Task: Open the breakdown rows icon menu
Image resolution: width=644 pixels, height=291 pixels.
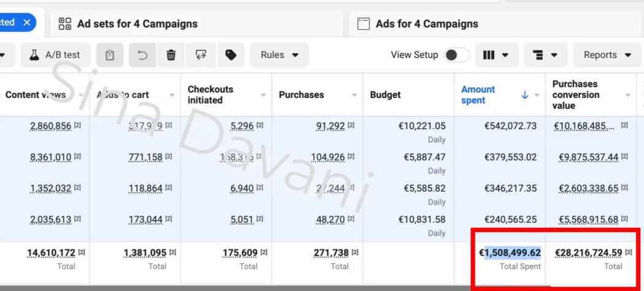Action: [545, 55]
